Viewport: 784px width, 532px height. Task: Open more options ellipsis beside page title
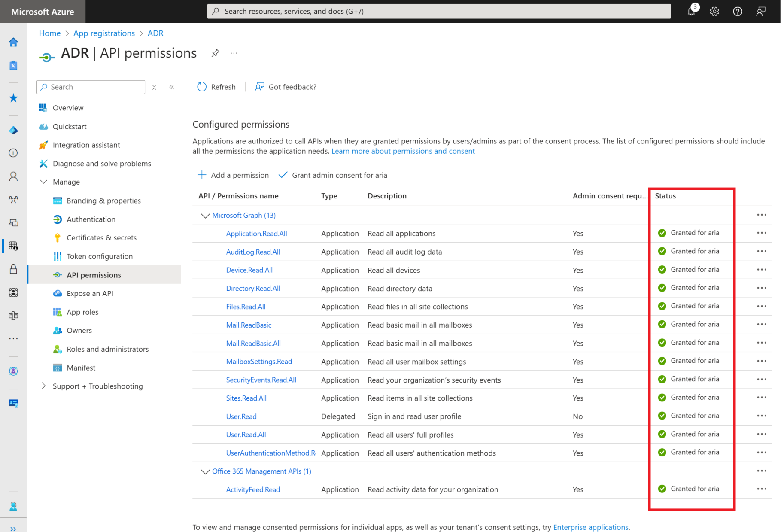tap(234, 53)
